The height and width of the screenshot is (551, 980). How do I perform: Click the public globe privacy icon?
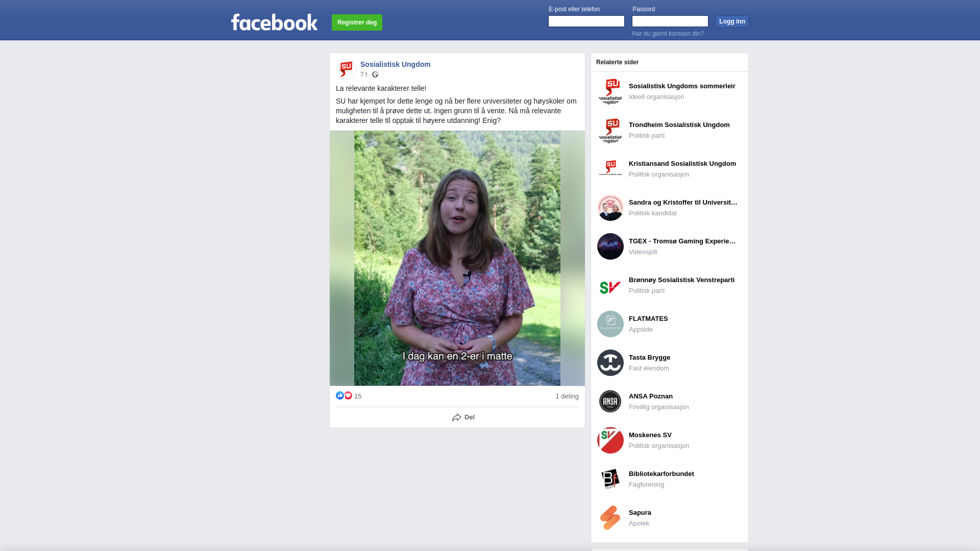tap(375, 74)
